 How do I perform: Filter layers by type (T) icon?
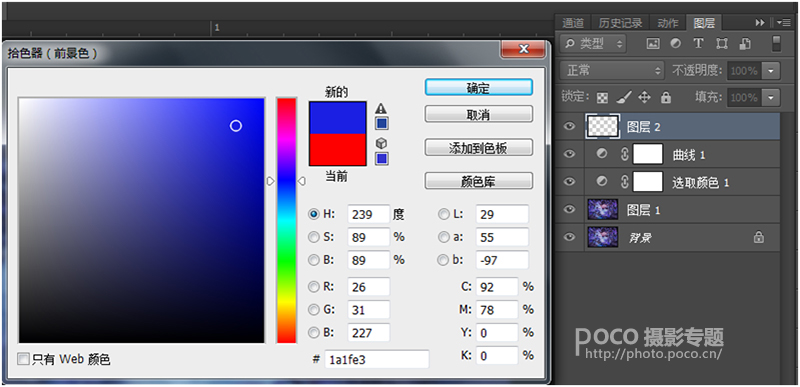(x=698, y=44)
